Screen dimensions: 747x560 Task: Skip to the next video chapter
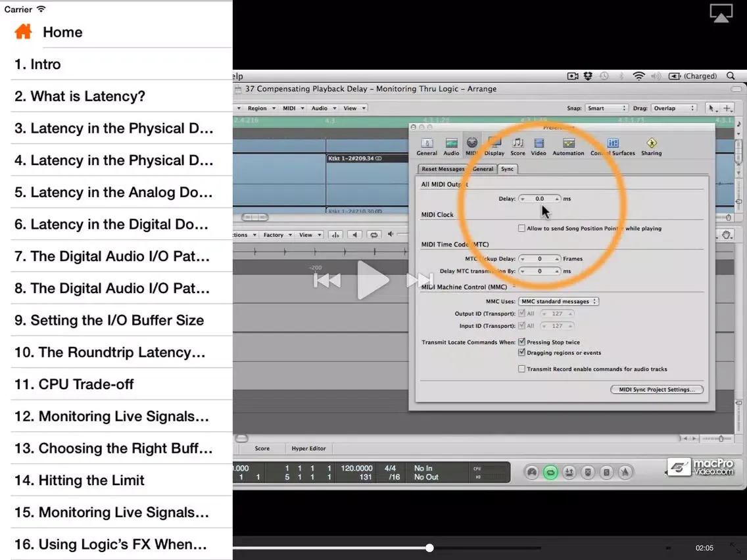(x=420, y=281)
